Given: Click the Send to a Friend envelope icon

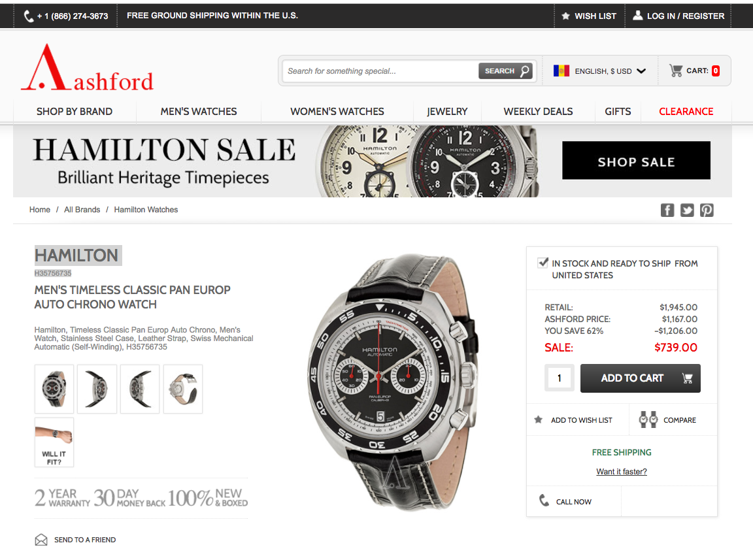Looking at the screenshot, I should pos(41,540).
